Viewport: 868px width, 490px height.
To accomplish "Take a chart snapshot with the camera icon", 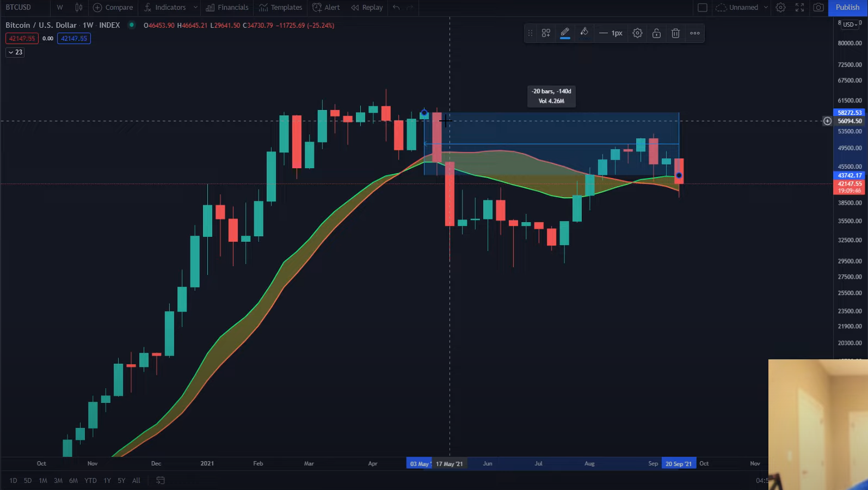I will (x=818, y=8).
